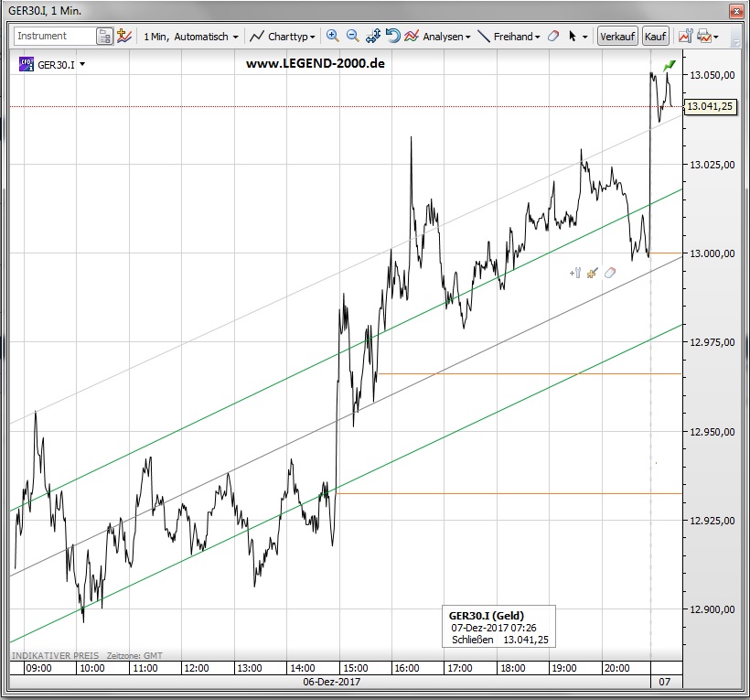Select the eraser tool in toolbar
This screenshot has width=750, height=700.
click(x=553, y=36)
